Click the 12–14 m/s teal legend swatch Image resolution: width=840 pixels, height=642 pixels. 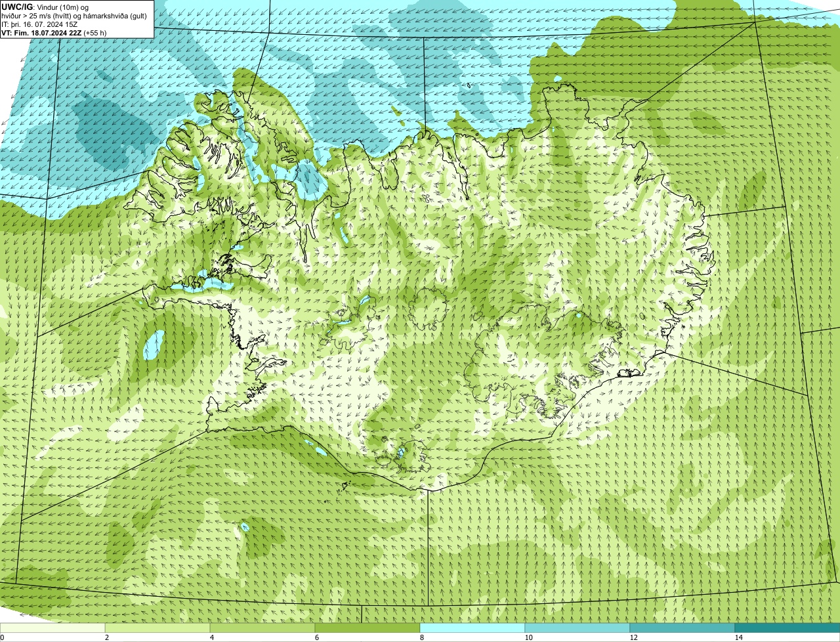tap(682, 628)
